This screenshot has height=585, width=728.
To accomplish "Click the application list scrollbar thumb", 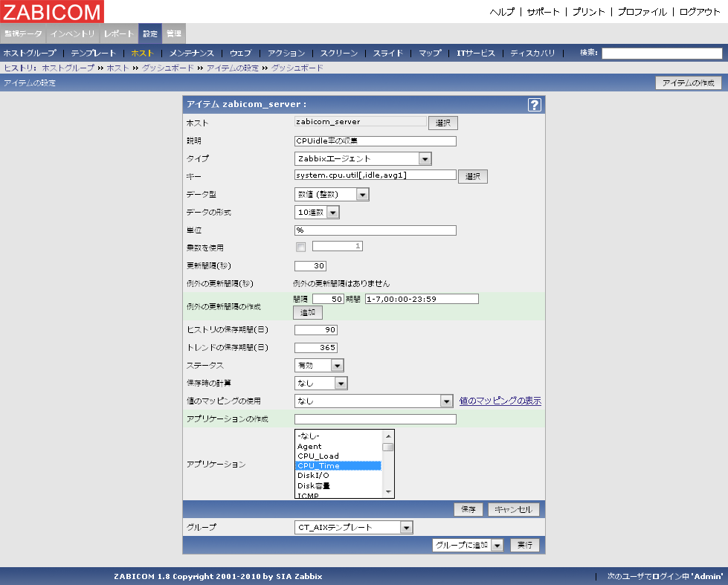I will 387,447.
